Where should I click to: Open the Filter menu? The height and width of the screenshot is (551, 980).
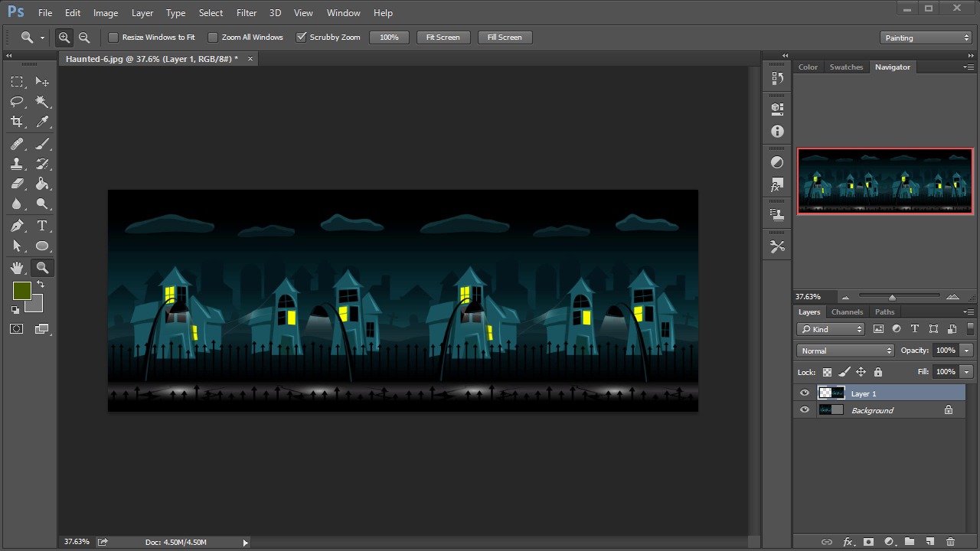pos(247,13)
